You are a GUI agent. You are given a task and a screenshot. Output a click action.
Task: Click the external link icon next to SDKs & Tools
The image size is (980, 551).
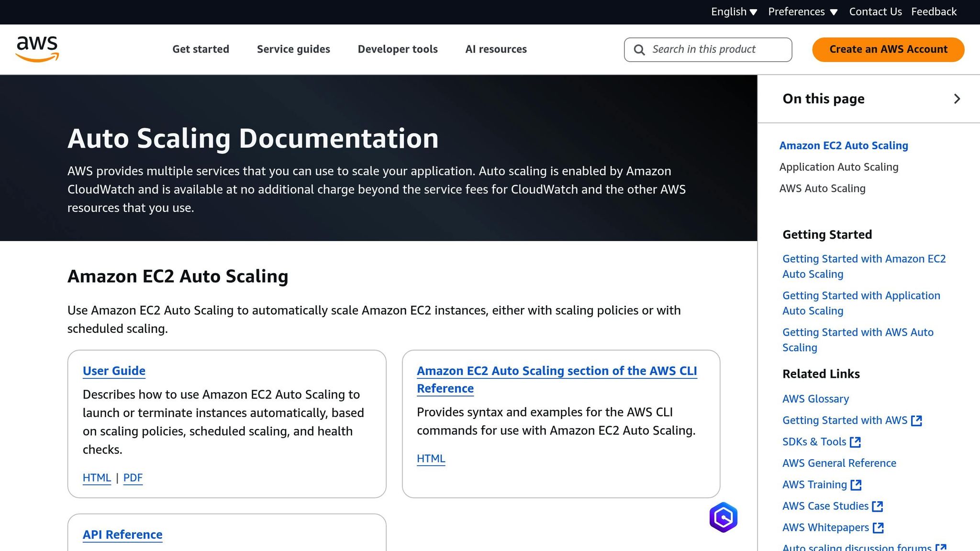pos(856,442)
